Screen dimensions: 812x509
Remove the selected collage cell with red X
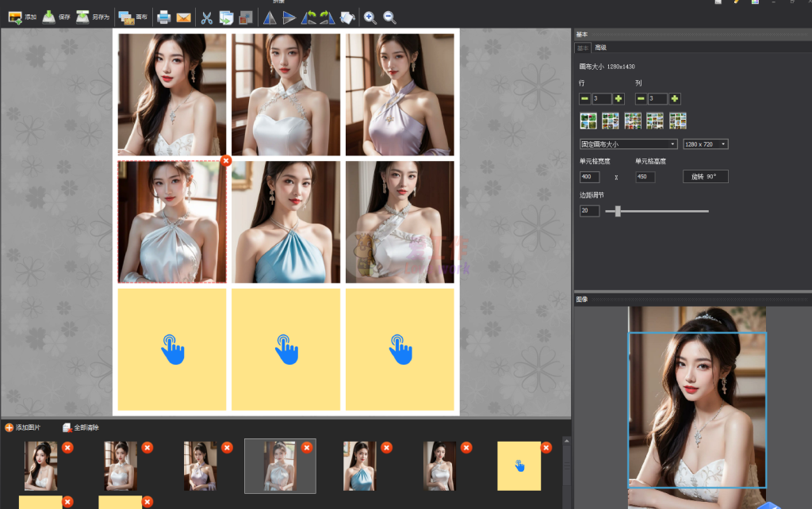(225, 160)
